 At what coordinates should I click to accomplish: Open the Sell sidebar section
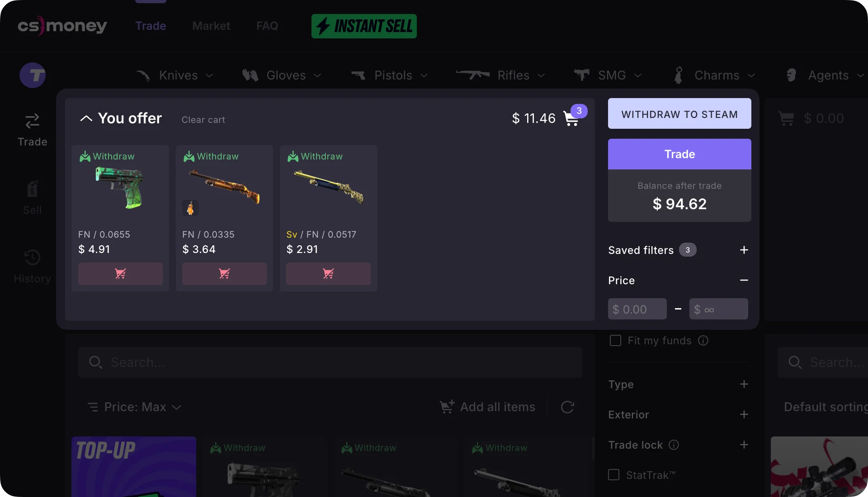click(x=33, y=198)
